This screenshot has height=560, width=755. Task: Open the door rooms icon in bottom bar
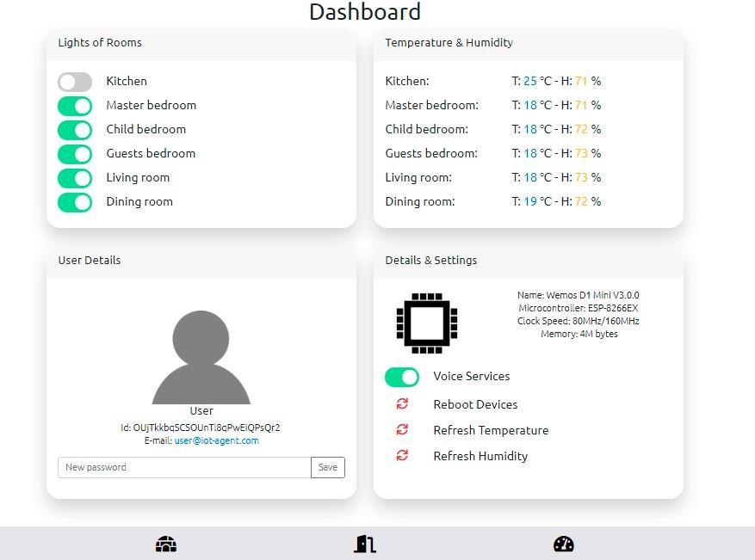(365, 545)
